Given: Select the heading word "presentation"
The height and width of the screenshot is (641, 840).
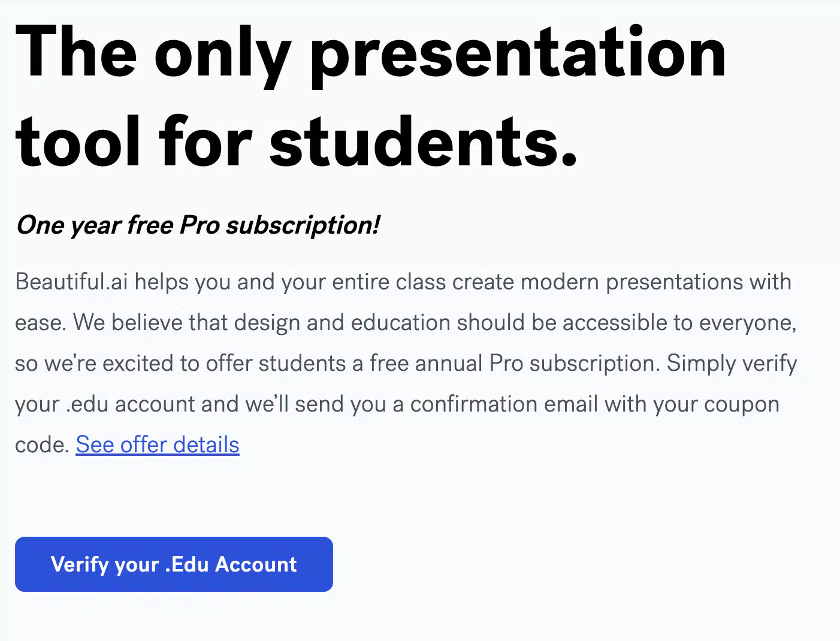Looking at the screenshot, I should click(518, 55).
